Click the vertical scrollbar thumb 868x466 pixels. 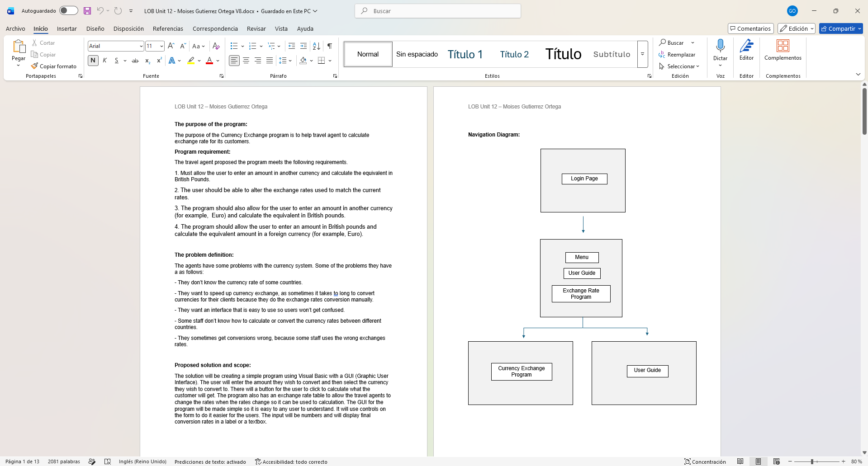[864, 112]
